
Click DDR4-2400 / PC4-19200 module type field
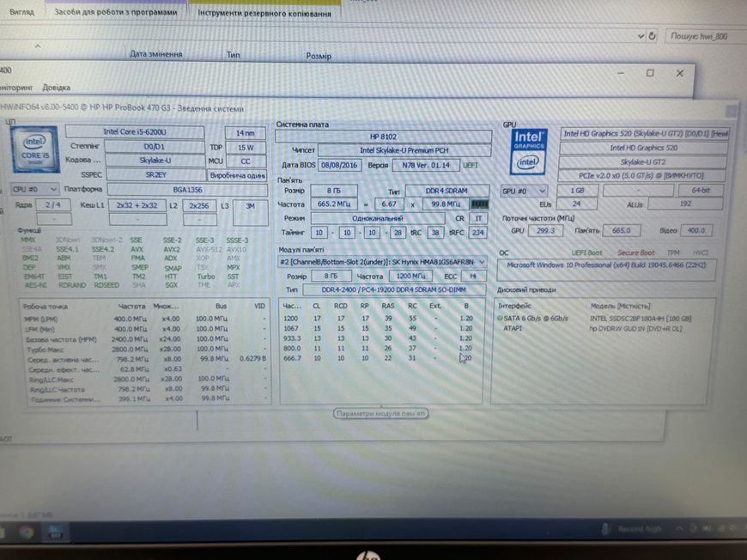click(394, 289)
